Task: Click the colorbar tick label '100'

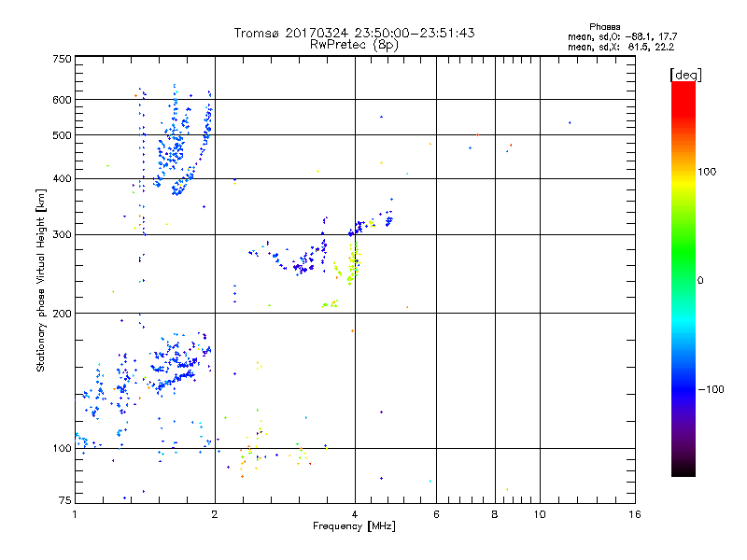Action: (707, 172)
